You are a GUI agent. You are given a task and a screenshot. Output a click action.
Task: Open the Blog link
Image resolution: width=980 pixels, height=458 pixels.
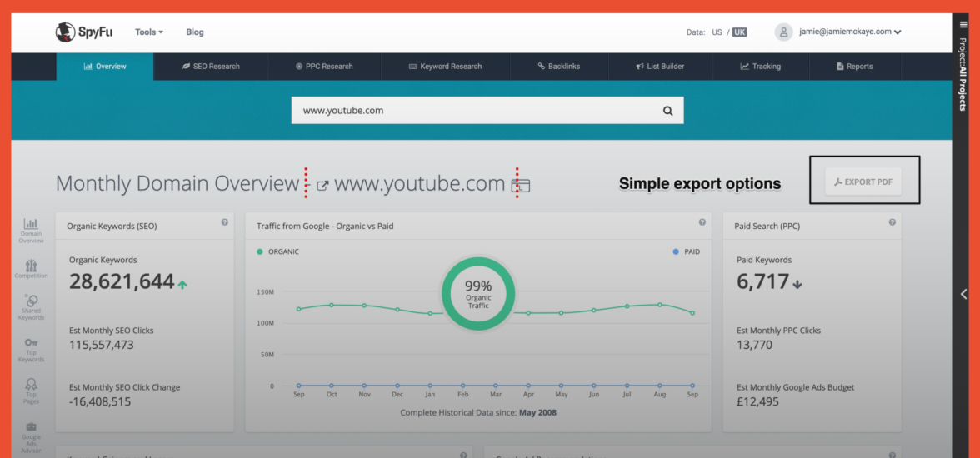click(195, 32)
